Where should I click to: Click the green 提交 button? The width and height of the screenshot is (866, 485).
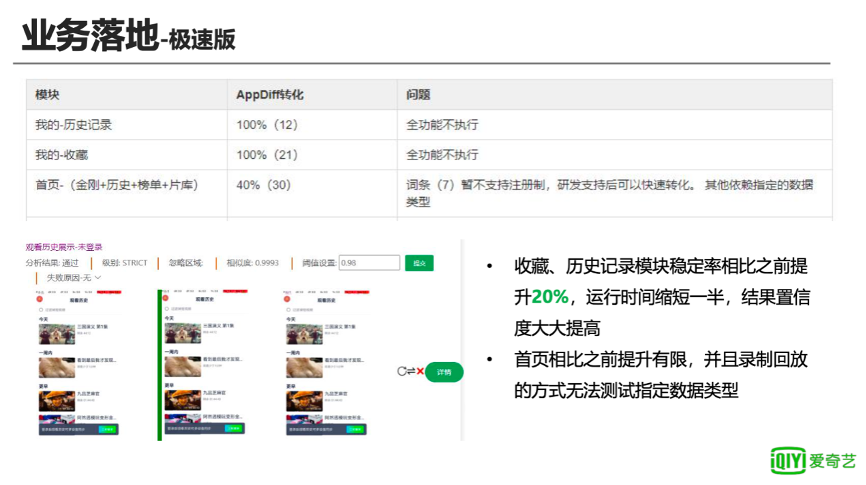coord(419,263)
